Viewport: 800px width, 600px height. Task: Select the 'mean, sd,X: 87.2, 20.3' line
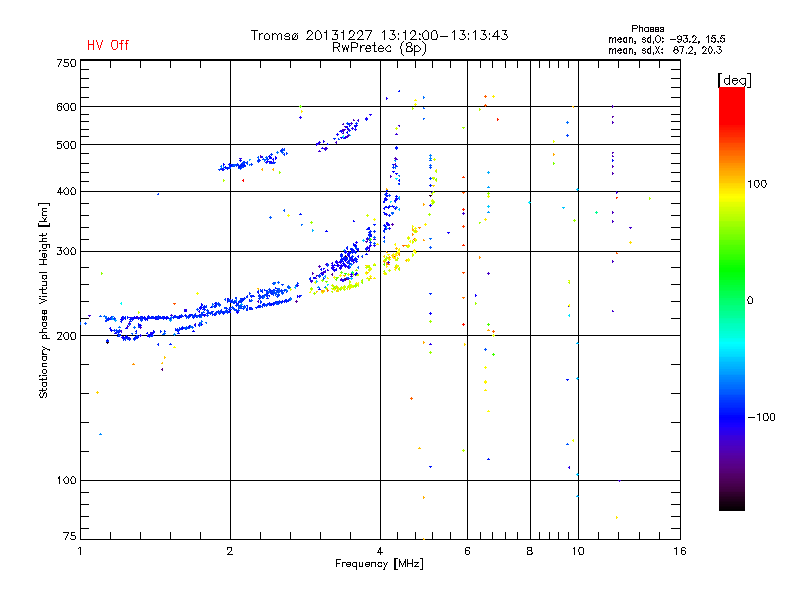(665, 50)
